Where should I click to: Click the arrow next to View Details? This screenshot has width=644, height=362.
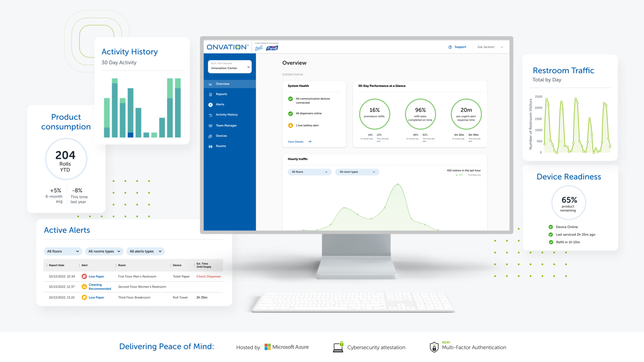(x=310, y=142)
